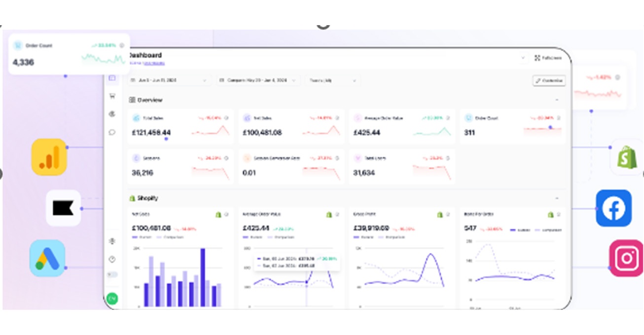
Task: Click the Instagram integration icon
Action: 626,258
